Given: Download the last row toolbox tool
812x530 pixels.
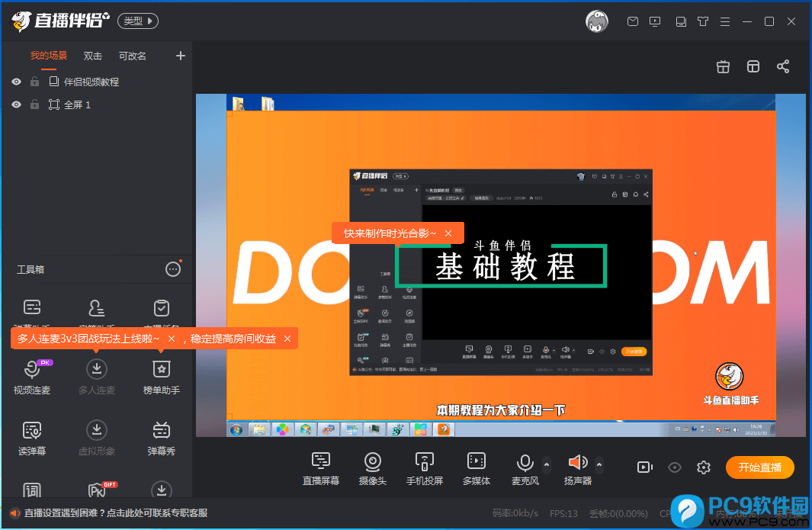Looking at the screenshot, I should pos(162,490).
